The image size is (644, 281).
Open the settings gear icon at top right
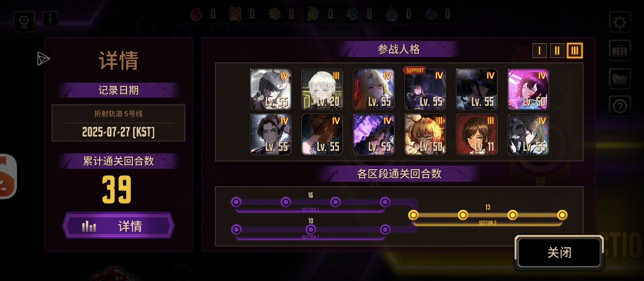coord(620,22)
